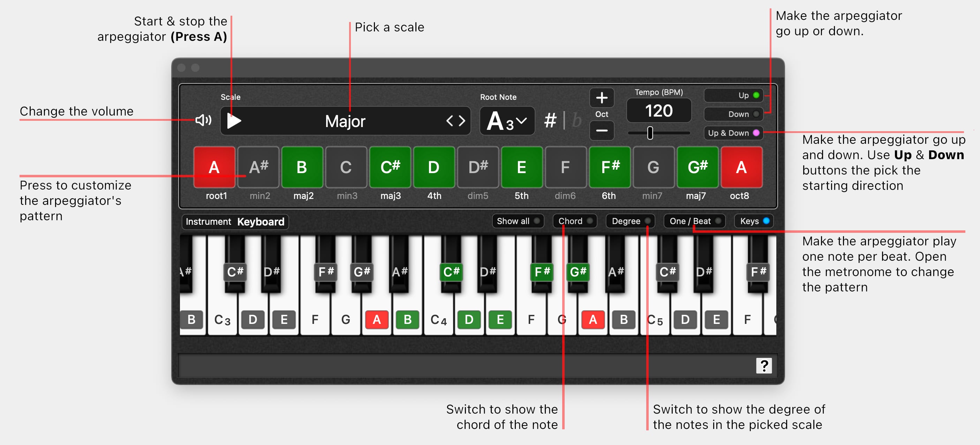This screenshot has width=980, height=445.
Task: Select the sharp (#) accidental symbol
Action: point(550,121)
